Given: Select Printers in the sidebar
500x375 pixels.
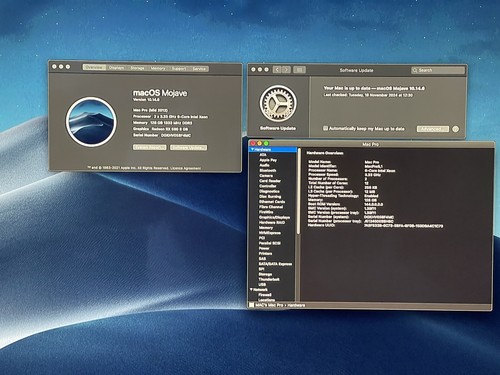Looking at the screenshot, I should tap(266, 254).
